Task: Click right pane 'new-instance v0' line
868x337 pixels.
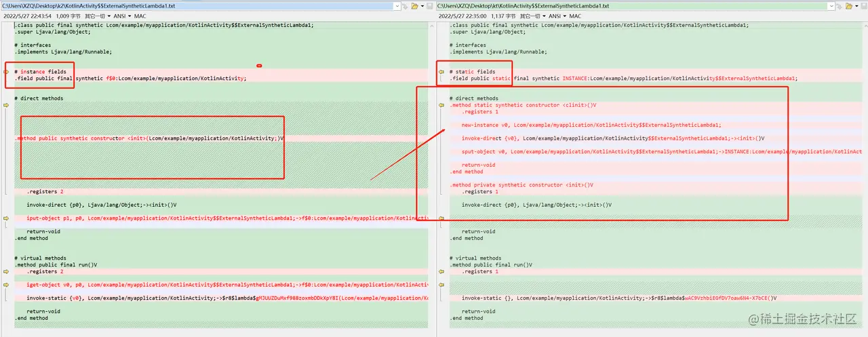Action: coord(591,125)
